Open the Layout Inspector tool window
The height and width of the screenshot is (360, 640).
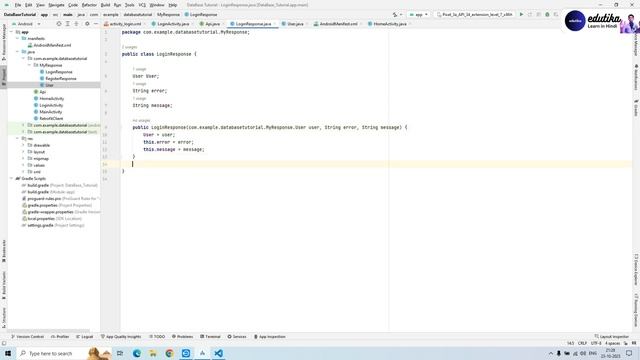[x=611, y=337]
